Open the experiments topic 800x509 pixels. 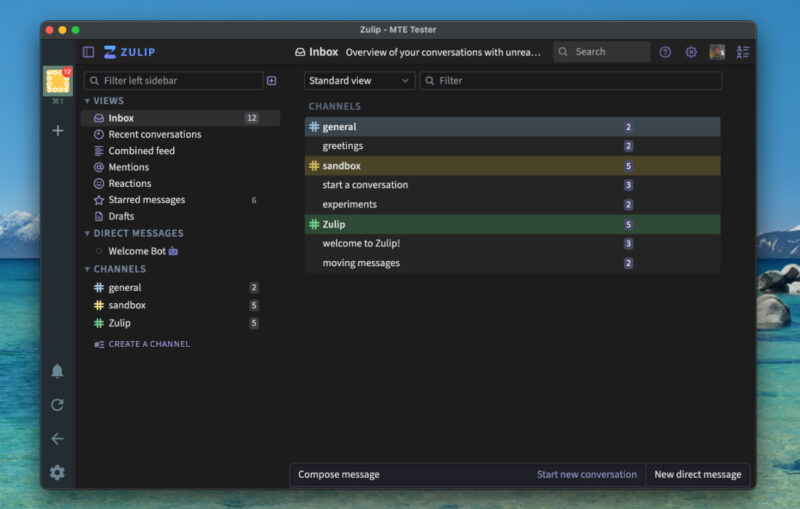tap(349, 204)
